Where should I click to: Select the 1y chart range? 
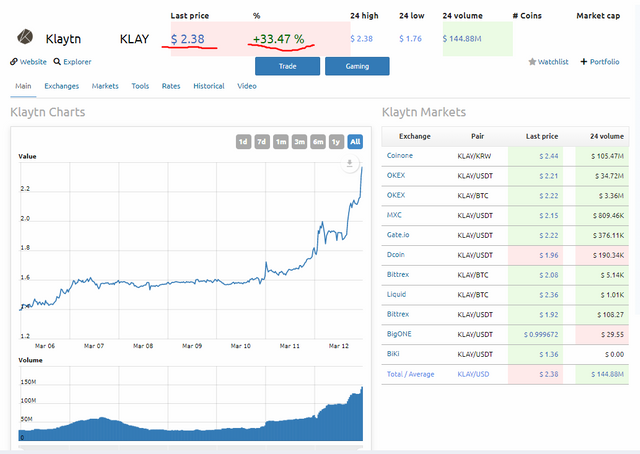point(336,142)
